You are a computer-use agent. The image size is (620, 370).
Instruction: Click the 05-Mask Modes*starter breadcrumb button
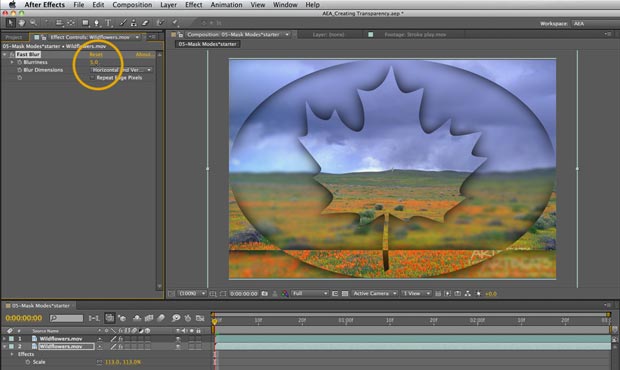tap(207, 44)
